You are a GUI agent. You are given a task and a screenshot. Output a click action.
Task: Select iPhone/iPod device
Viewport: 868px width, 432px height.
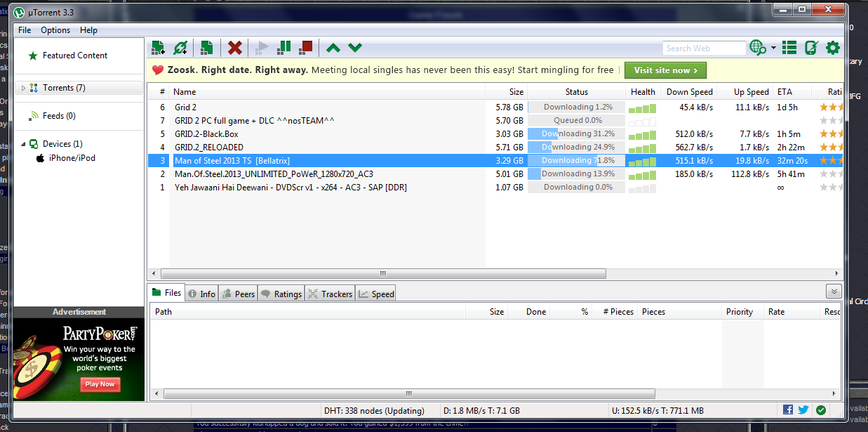click(72, 158)
